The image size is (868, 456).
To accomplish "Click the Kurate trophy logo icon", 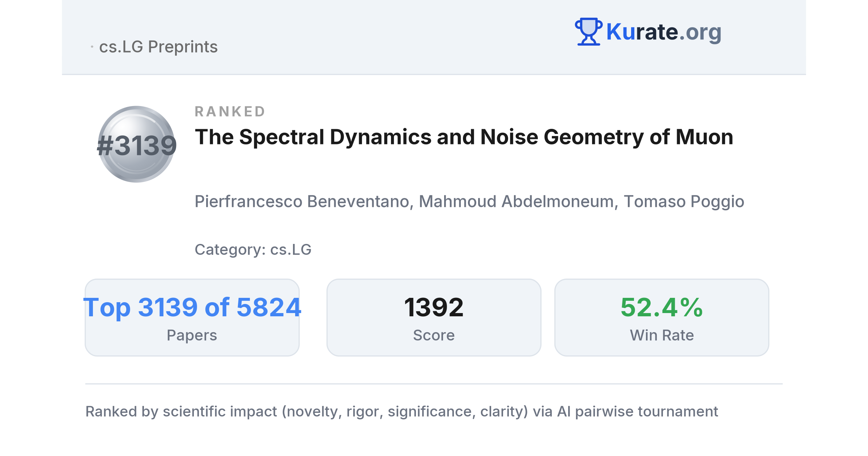I will pyautogui.click(x=588, y=31).
